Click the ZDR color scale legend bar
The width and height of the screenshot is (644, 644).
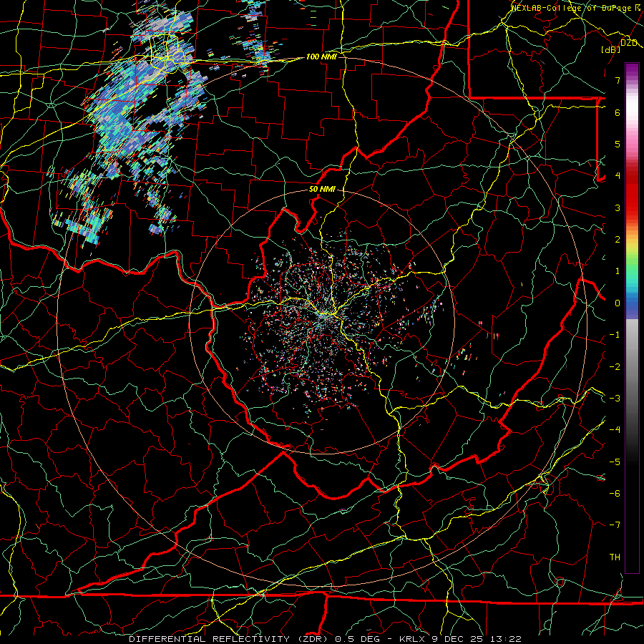click(632, 318)
